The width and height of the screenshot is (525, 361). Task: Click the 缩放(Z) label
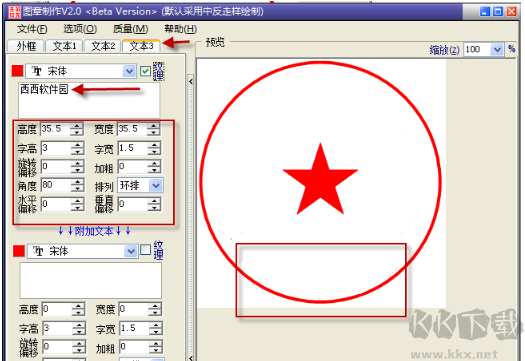[445, 50]
